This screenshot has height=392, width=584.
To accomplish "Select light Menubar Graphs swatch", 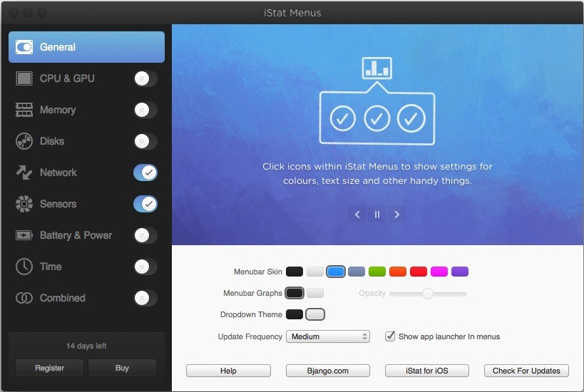I will coord(315,293).
